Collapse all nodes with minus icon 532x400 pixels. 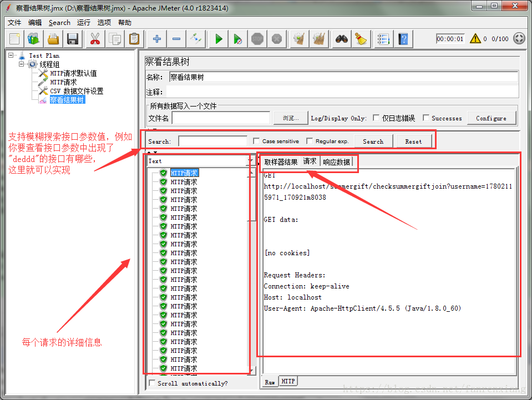coord(176,39)
